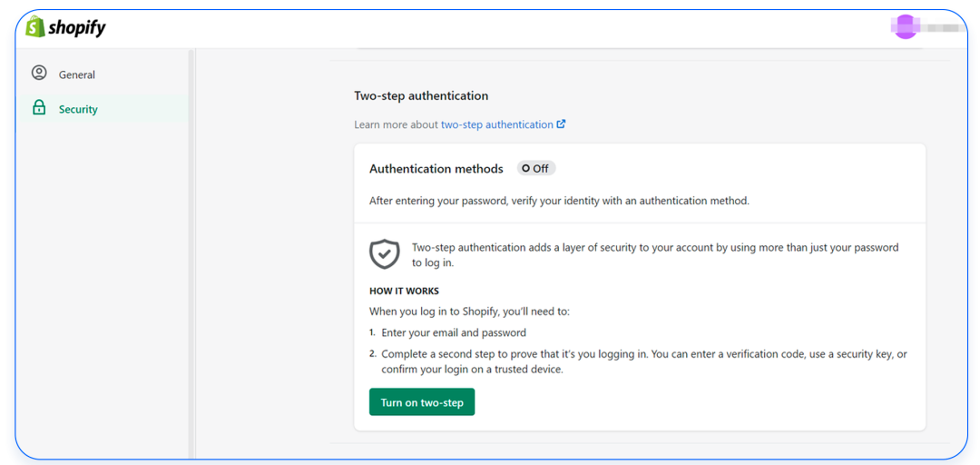Select the Security menu item label
980x465 pixels.
pyautogui.click(x=78, y=109)
